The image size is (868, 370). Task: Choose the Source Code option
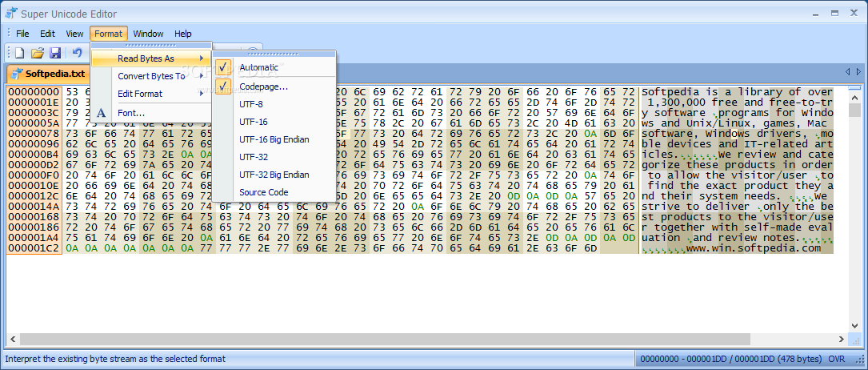pos(274,193)
